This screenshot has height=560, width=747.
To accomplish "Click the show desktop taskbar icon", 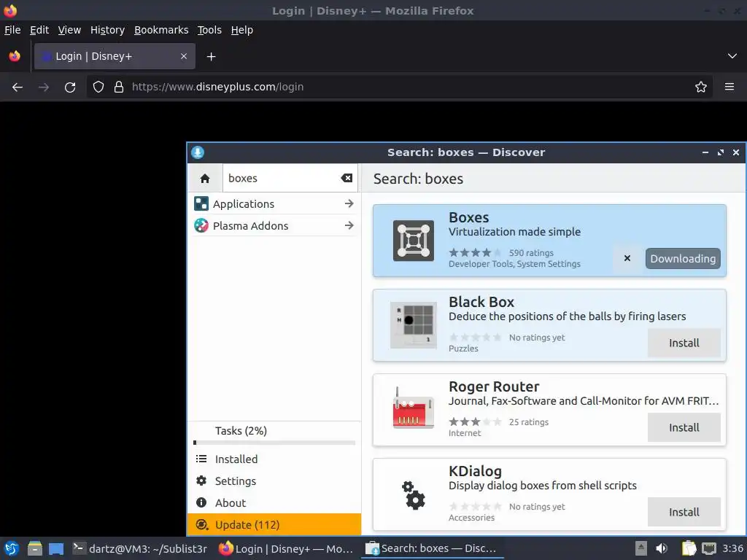I will [55, 548].
